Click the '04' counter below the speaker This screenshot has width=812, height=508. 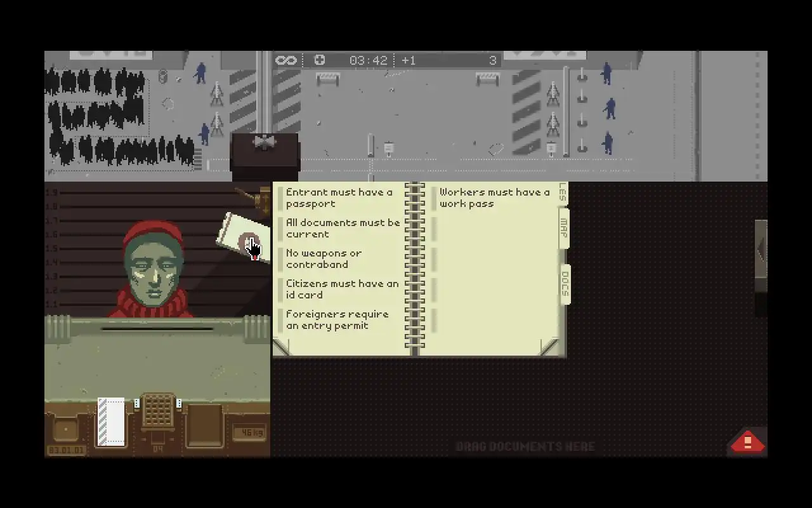pyautogui.click(x=158, y=449)
